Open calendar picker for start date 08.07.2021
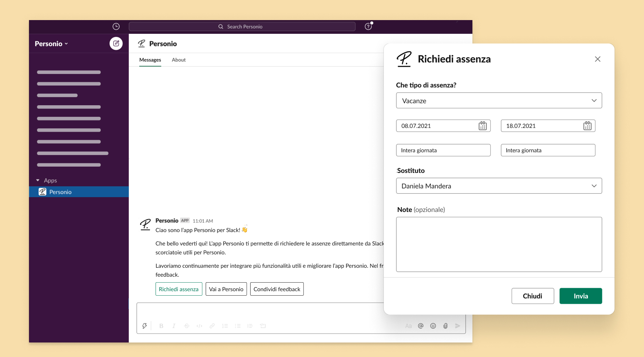The width and height of the screenshot is (644, 357). (x=482, y=126)
